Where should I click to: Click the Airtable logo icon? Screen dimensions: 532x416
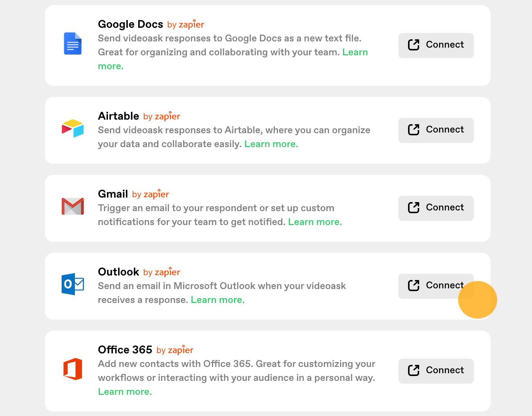[73, 128]
